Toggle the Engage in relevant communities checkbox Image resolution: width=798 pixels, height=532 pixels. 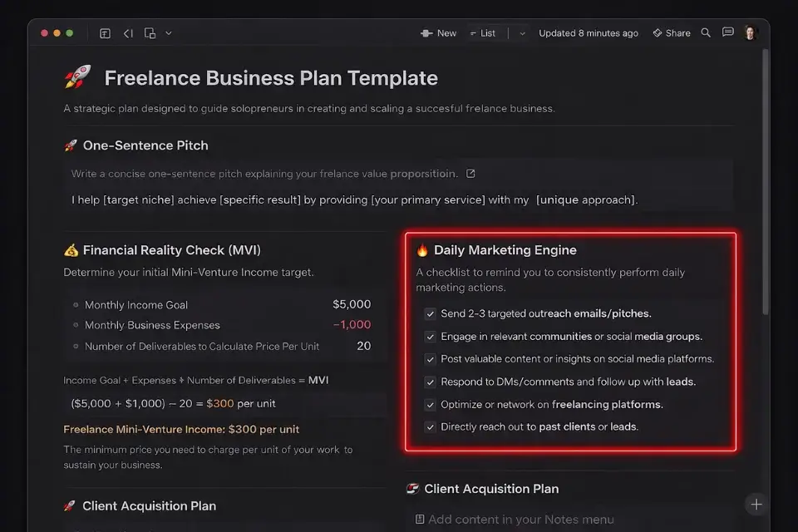click(430, 336)
